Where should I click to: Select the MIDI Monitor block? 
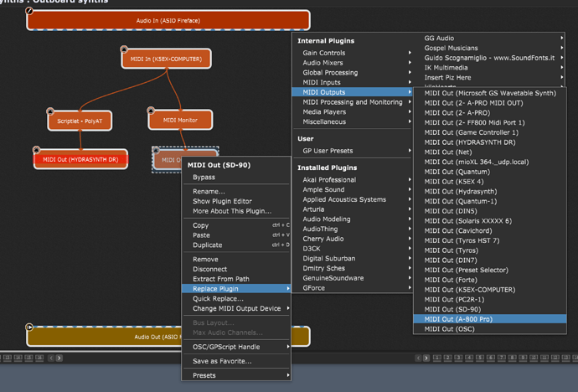tap(180, 120)
